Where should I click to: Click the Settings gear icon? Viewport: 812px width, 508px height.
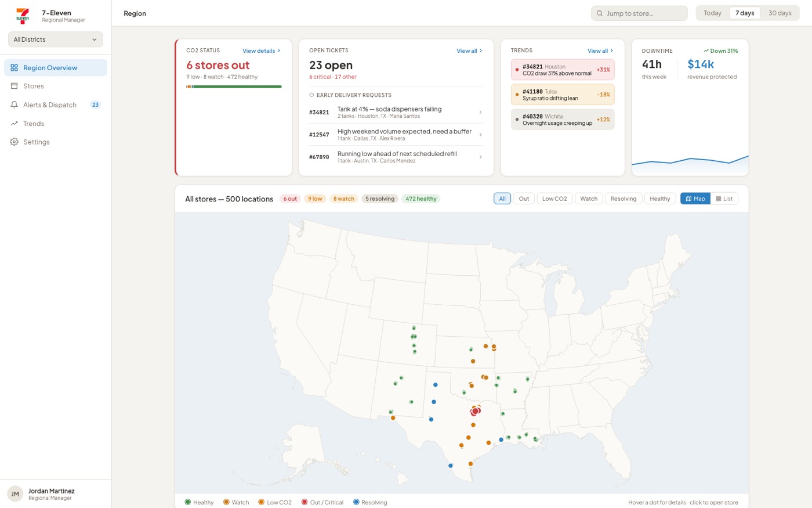[14, 142]
